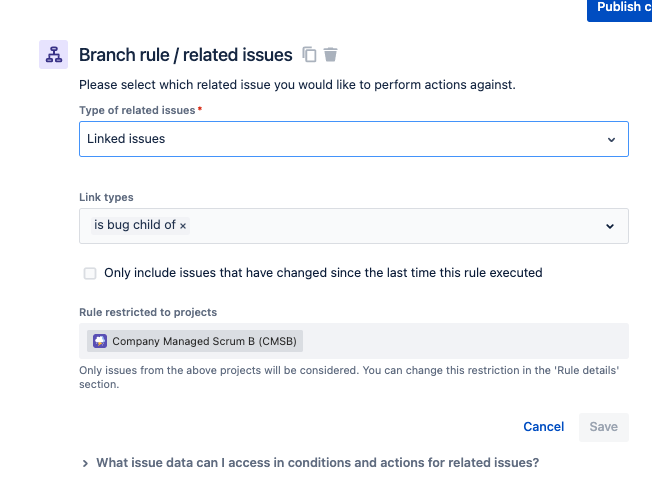652x482 pixels.
Task: Expand the Linked issues dropdown chevron
Action: 611,140
